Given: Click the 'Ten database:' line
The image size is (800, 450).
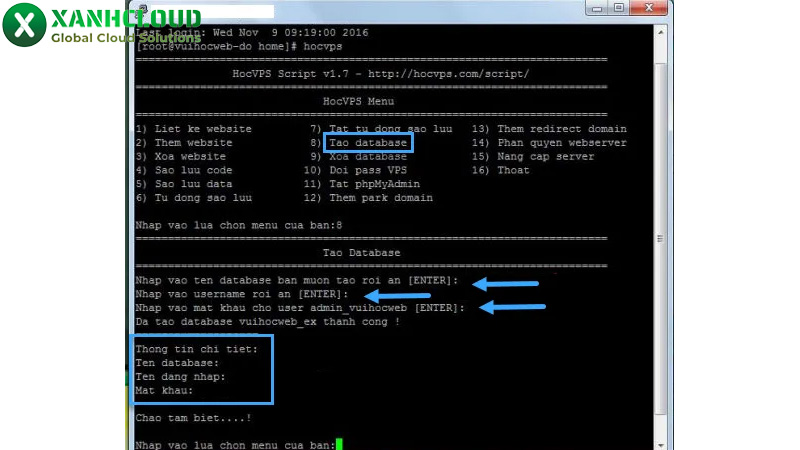Looking at the screenshot, I should pyautogui.click(x=177, y=363).
